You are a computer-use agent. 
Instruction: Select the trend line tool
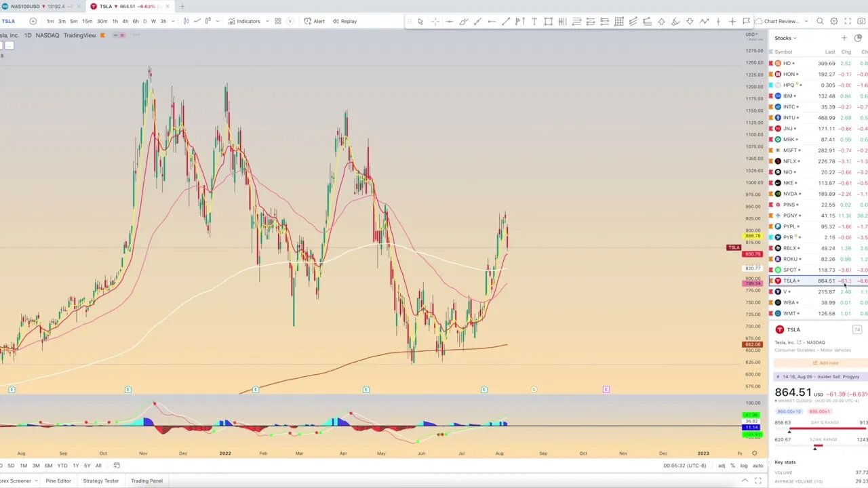click(x=506, y=21)
